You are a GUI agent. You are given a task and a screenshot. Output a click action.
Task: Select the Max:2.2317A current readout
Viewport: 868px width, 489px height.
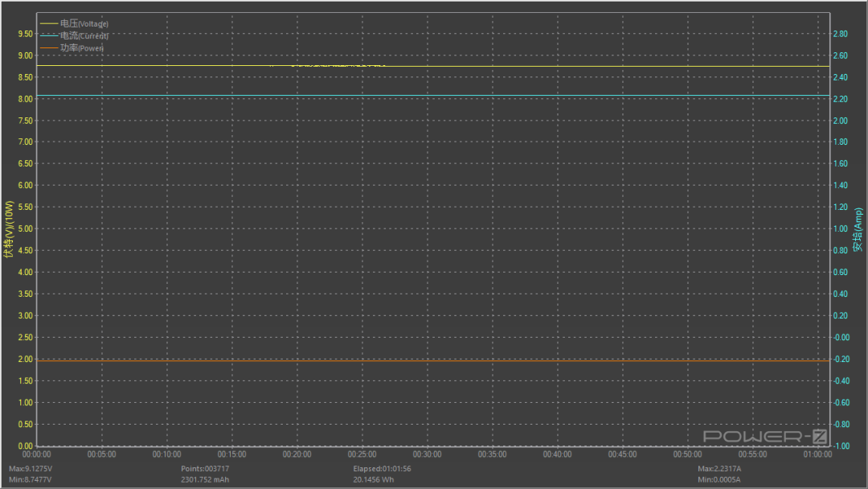tap(719, 469)
